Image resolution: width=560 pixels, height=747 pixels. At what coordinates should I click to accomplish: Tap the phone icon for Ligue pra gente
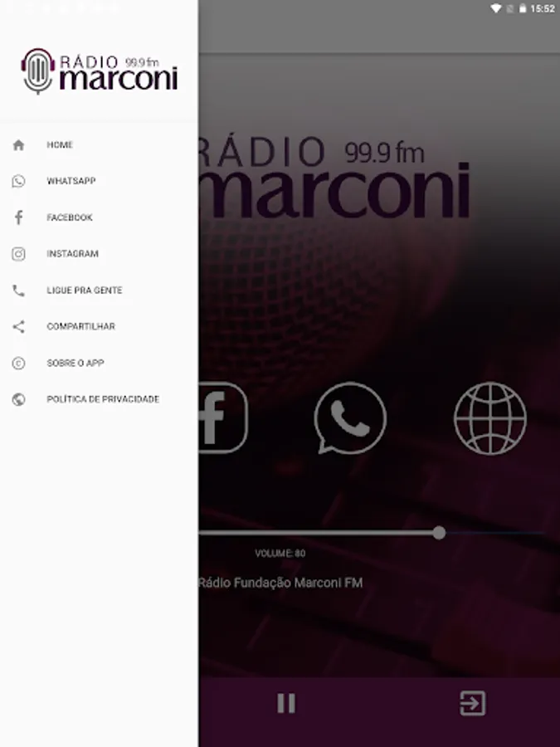[x=18, y=290]
